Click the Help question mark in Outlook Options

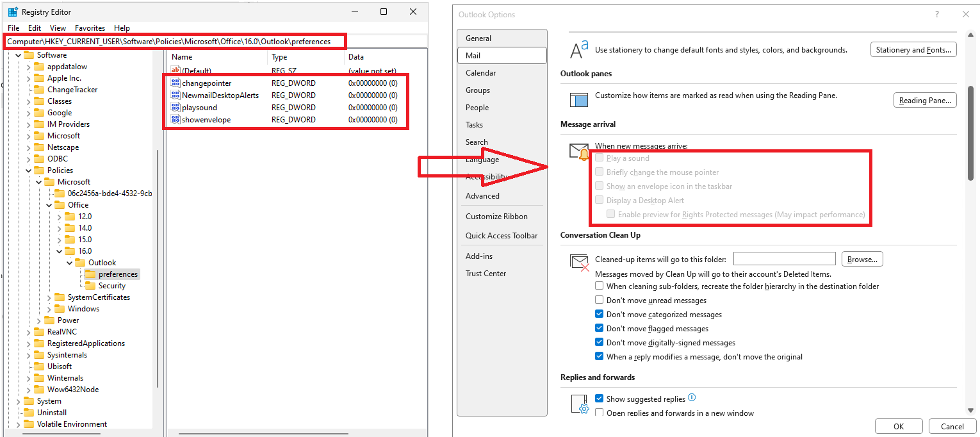(937, 14)
